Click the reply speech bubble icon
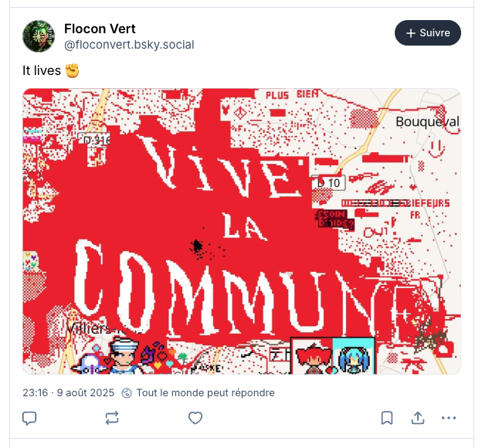The height and width of the screenshot is (448, 482). [x=29, y=418]
